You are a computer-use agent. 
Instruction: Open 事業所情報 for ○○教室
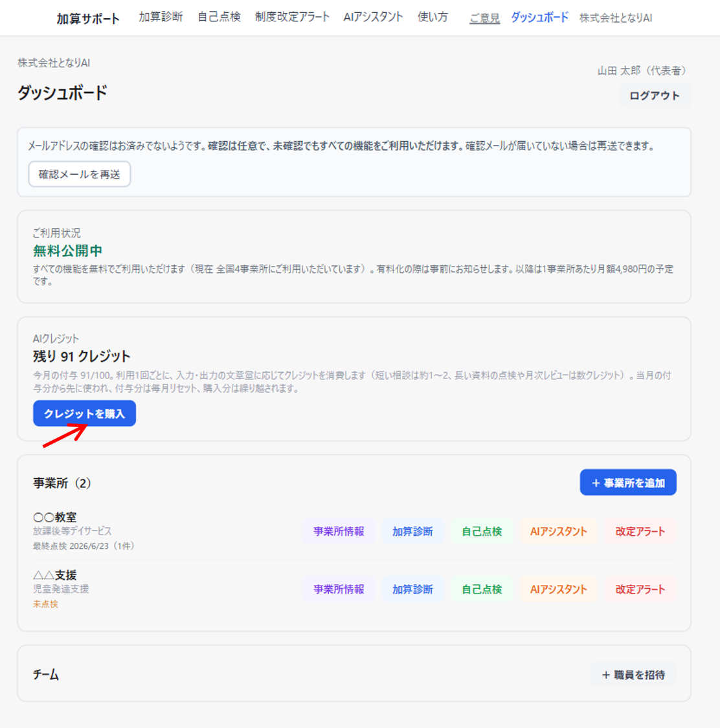tap(339, 532)
